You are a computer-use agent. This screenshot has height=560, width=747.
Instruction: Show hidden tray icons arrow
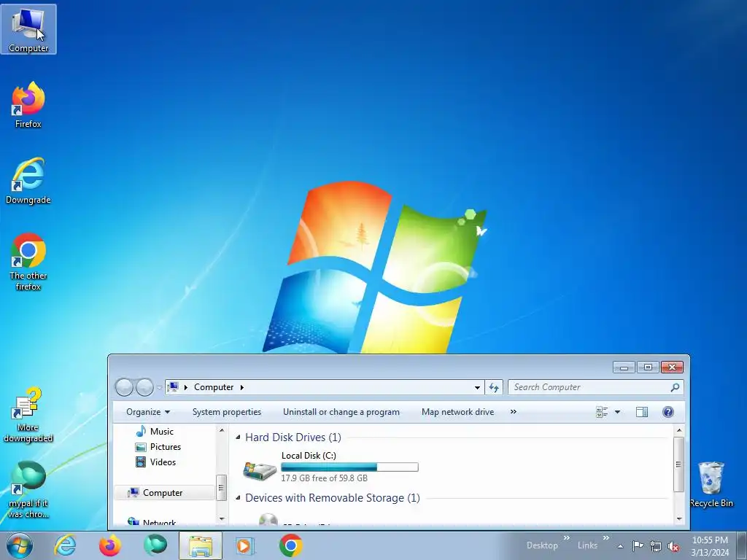click(x=620, y=546)
